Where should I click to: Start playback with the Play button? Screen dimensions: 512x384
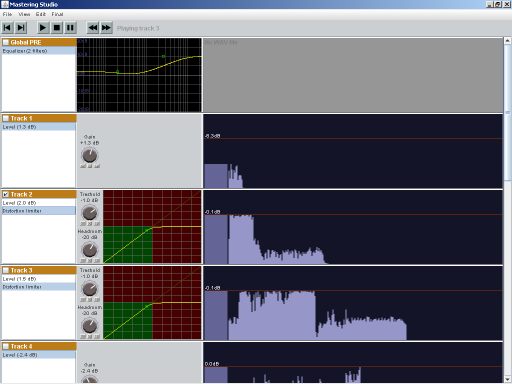pyautogui.click(x=43, y=28)
